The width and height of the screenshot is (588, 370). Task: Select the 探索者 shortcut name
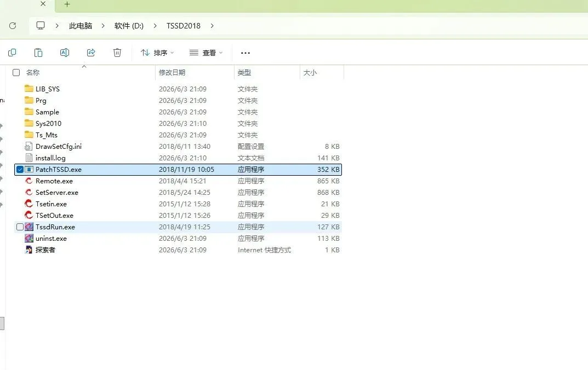point(45,250)
